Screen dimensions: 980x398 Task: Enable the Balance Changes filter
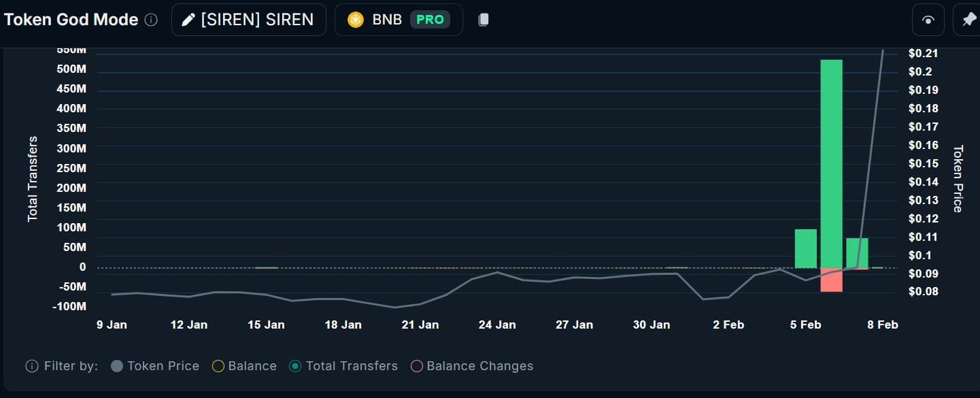tap(416, 366)
